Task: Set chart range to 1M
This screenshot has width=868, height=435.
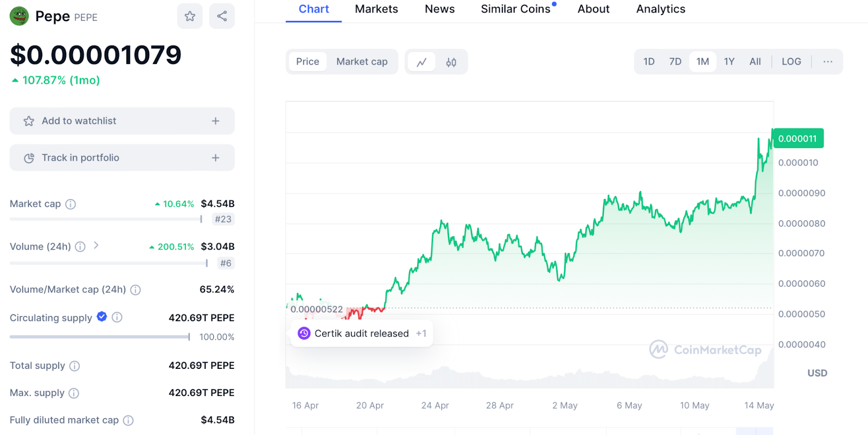Action: pyautogui.click(x=703, y=62)
